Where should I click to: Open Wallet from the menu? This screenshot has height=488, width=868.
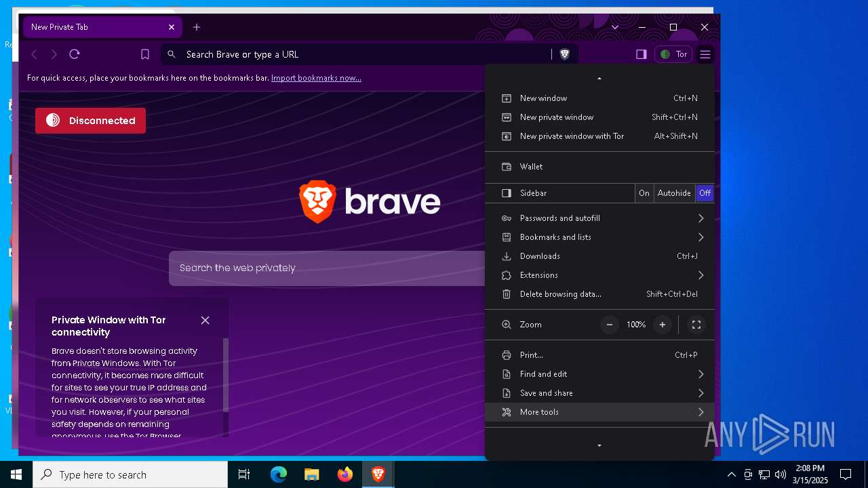[599, 167]
